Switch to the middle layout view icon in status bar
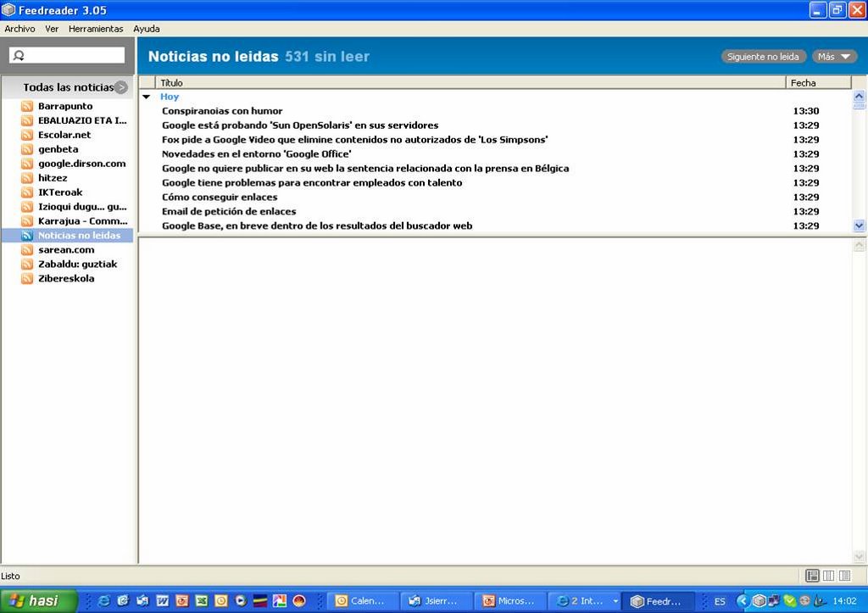Image resolution: width=868 pixels, height=613 pixels. tap(828, 576)
